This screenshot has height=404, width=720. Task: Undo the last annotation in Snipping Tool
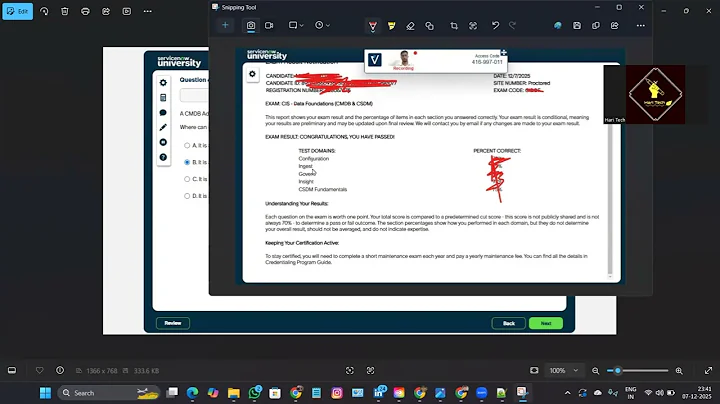495,26
